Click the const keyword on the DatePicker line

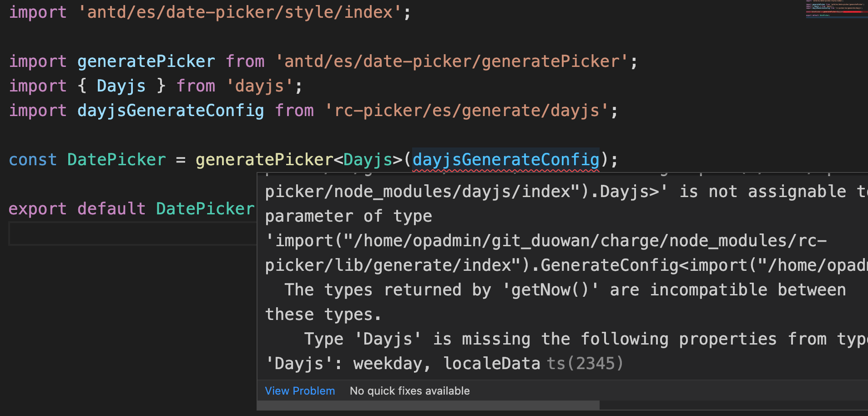pos(32,159)
